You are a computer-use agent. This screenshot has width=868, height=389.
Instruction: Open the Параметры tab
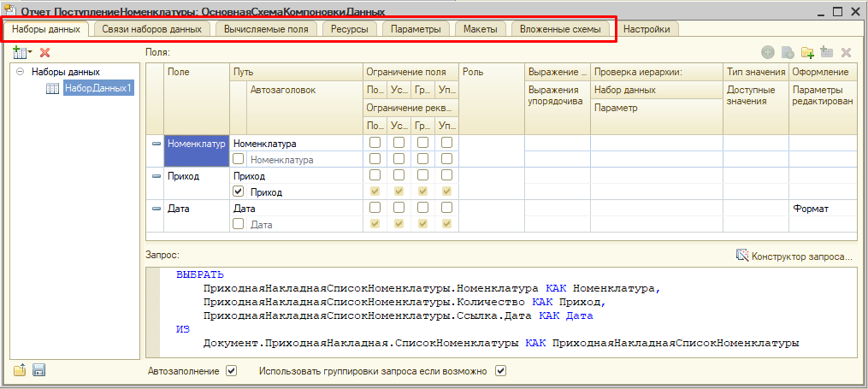coord(416,29)
